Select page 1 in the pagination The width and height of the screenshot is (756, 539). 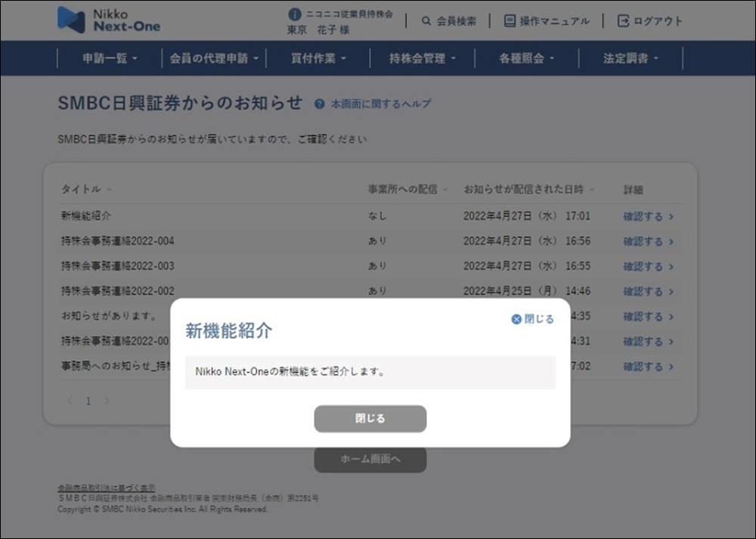(x=88, y=401)
